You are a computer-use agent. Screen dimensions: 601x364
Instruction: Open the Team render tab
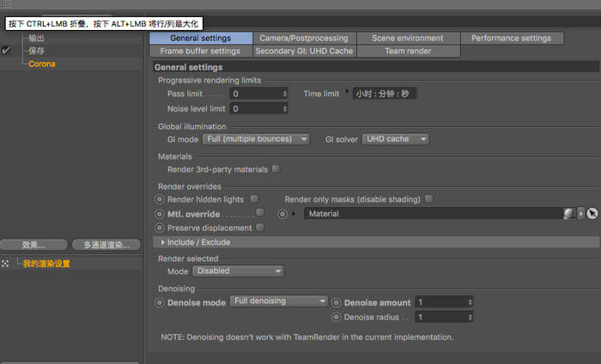tap(408, 51)
